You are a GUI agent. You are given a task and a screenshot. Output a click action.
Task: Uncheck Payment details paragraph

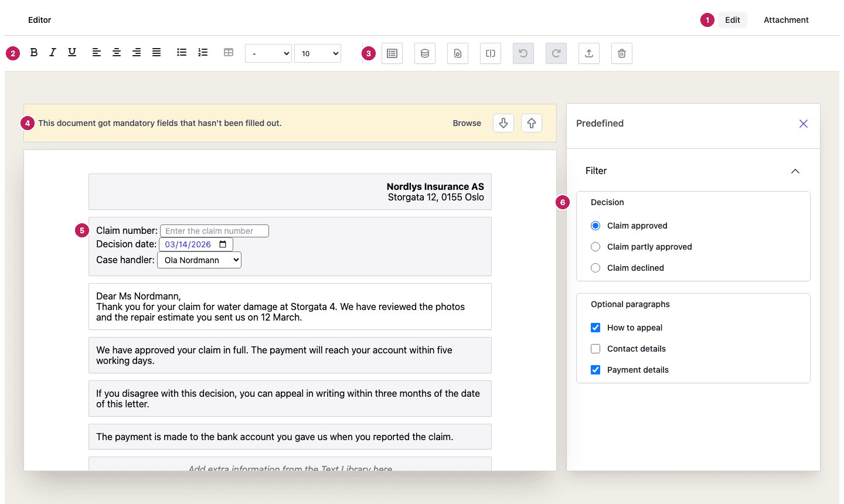point(595,370)
